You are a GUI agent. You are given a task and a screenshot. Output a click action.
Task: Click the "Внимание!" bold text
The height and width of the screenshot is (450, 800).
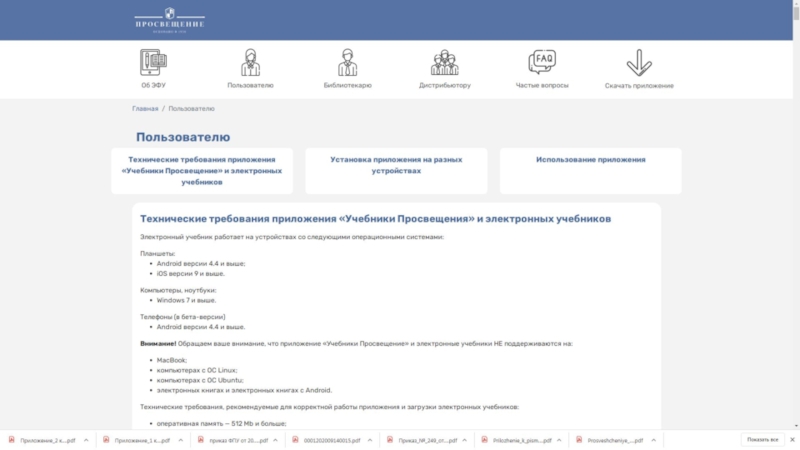[x=158, y=344]
